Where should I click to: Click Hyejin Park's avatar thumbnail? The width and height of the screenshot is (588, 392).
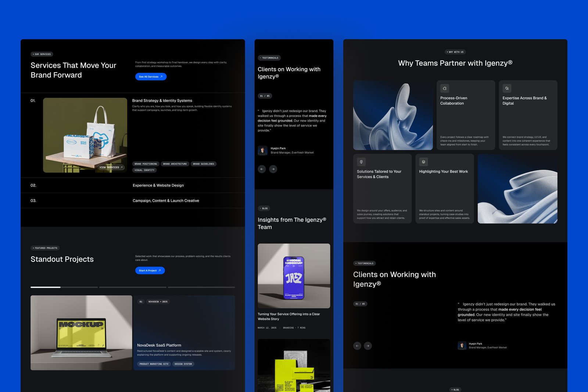(x=262, y=150)
